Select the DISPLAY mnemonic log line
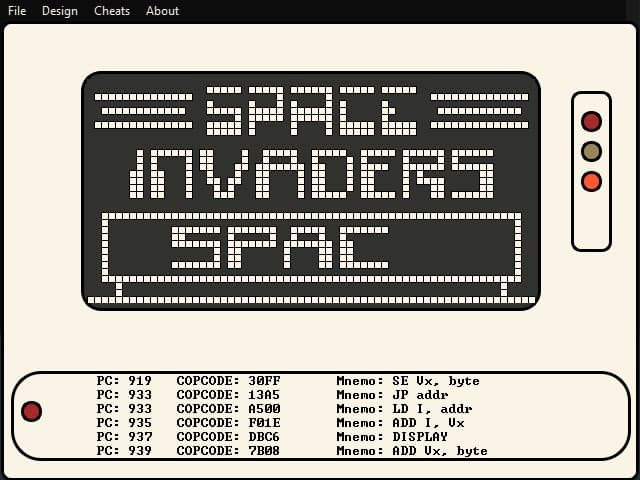Image resolution: width=640 pixels, height=480 pixels. [x=392, y=437]
